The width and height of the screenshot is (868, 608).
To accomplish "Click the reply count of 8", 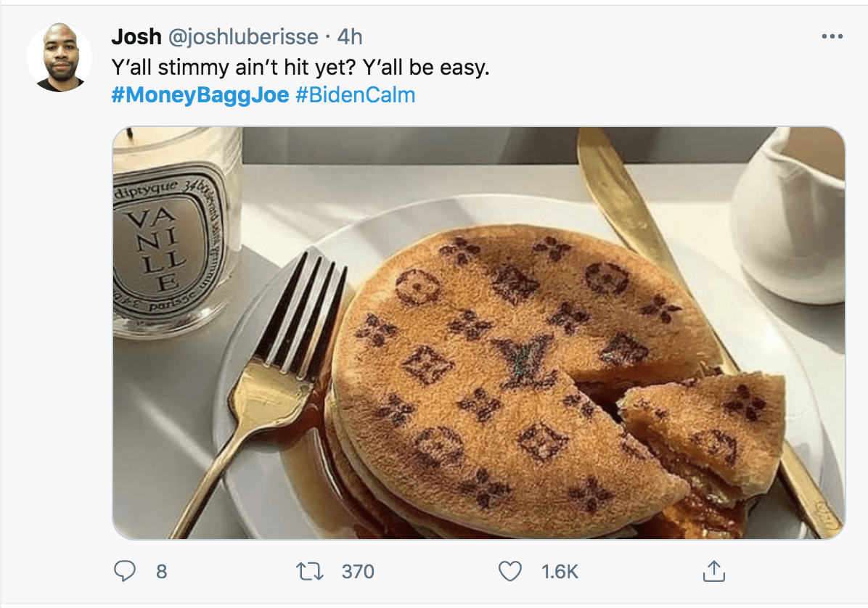I will [161, 572].
